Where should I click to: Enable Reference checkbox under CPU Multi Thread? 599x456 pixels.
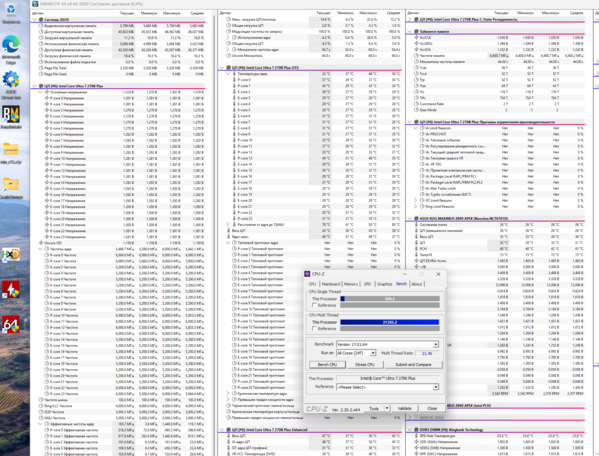tap(314, 328)
